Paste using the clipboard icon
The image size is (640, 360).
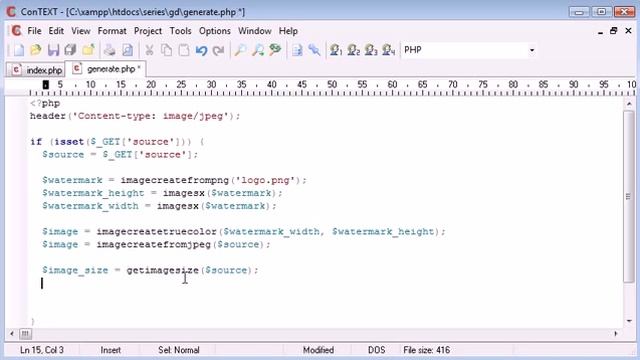click(x=184, y=50)
